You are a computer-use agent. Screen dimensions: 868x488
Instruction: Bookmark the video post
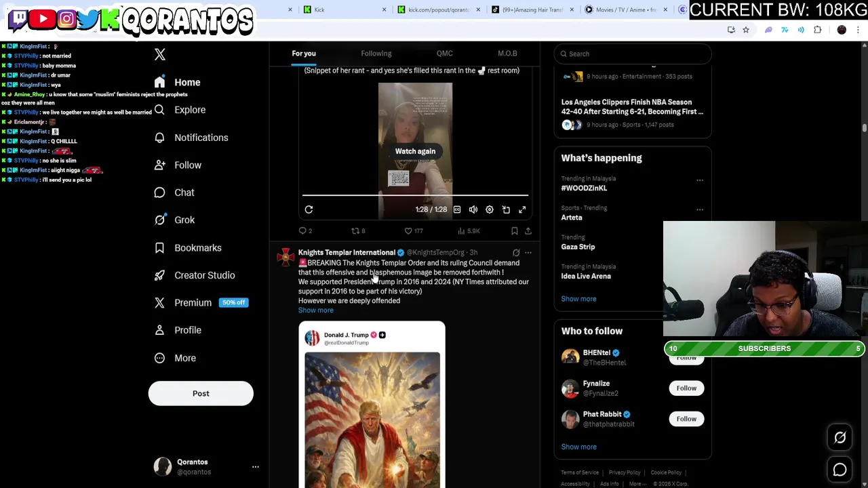click(x=515, y=231)
